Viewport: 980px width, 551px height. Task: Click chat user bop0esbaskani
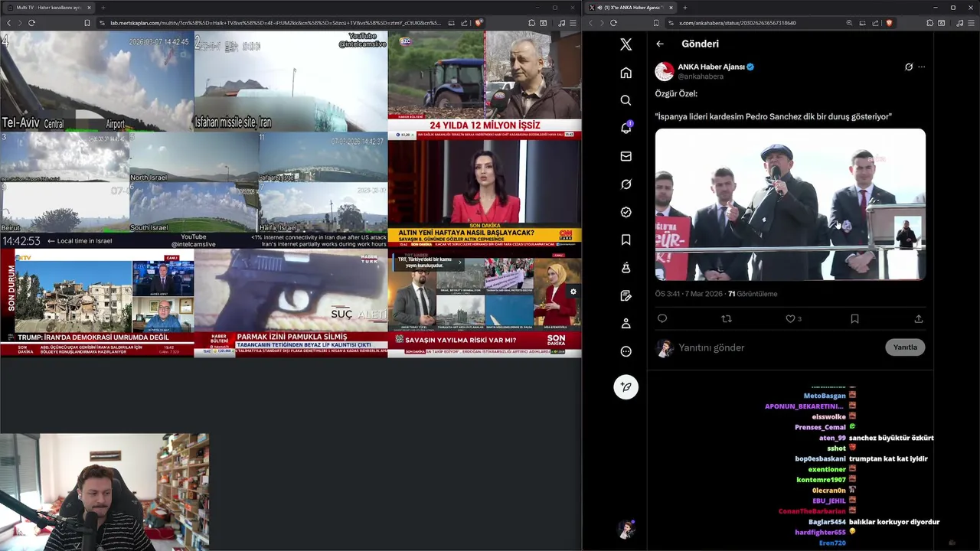coord(820,458)
